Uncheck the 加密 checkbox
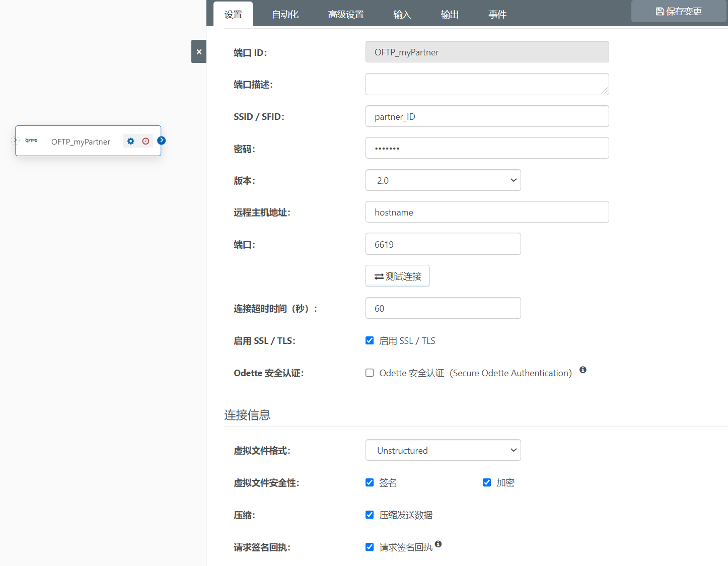Viewport: 728px width, 566px height. 487,483
